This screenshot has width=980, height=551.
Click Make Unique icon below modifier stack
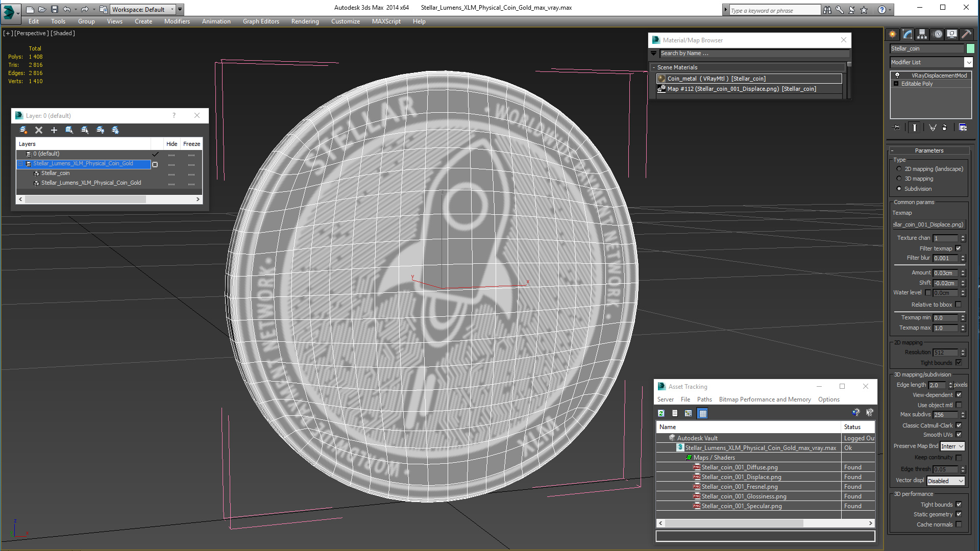(933, 128)
